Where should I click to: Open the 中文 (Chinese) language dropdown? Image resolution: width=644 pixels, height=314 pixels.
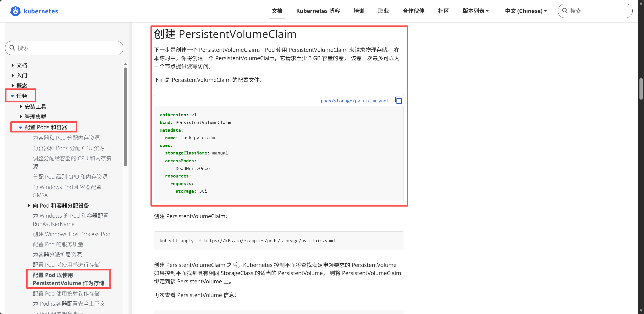pos(526,11)
